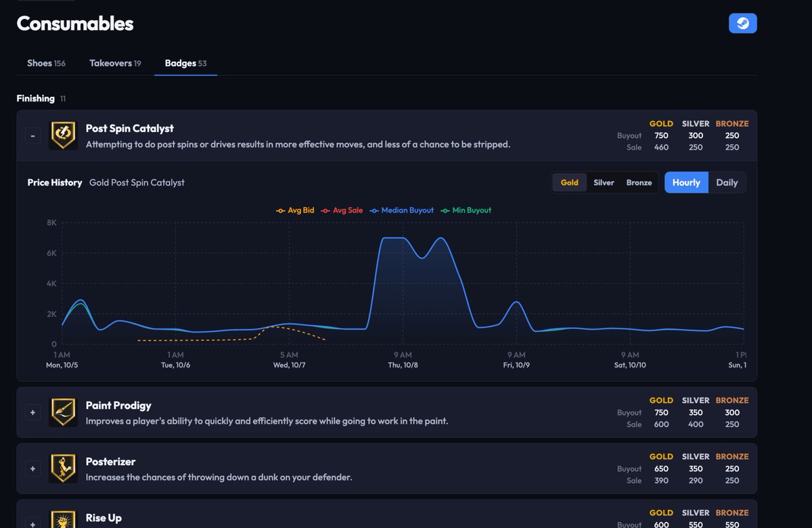812x528 pixels.
Task: Select Silver tier in price history
Action: (604, 183)
